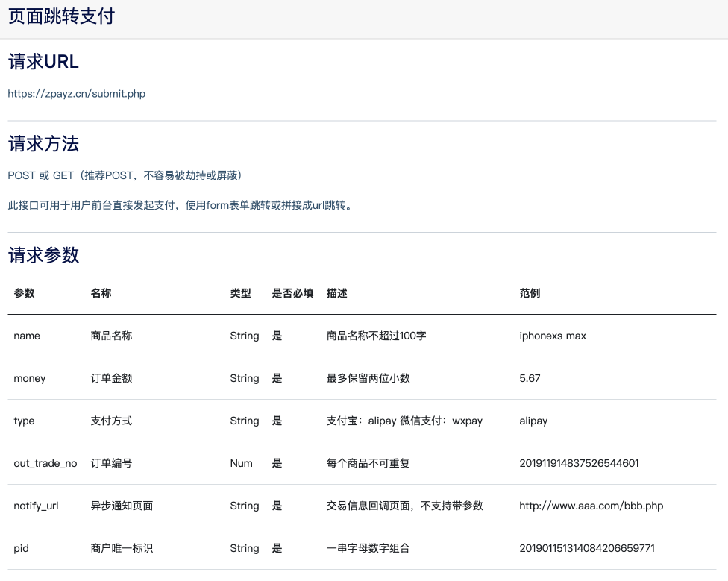Open the http://www.aaa.com/bbb.php example URL
The width and height of the screenshot is (728, 581).
point(591,506)
